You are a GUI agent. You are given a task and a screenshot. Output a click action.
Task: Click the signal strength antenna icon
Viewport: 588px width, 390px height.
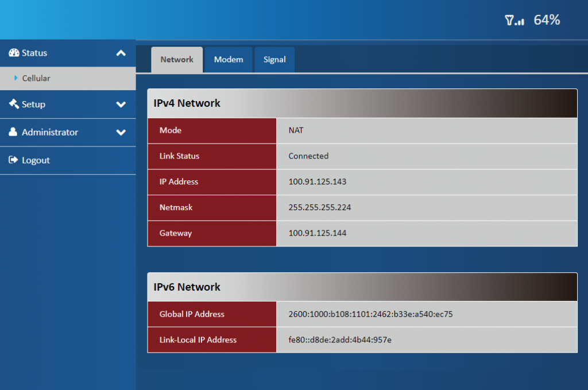(x=514, y=21)
